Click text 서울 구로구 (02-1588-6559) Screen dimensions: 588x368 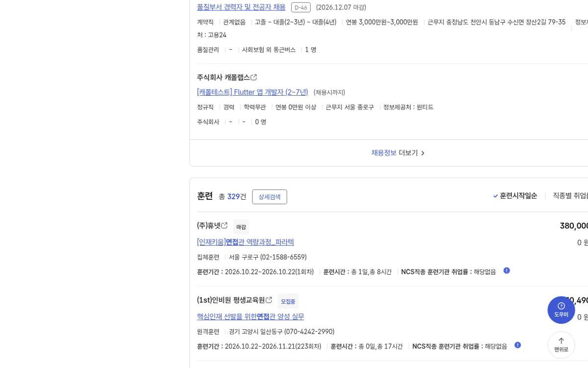tap(268, 257)
